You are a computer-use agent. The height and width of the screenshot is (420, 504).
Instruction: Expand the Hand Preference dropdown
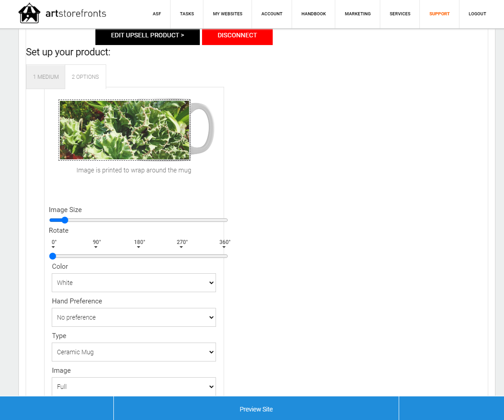pyautogui.click(x=134, y=317)
